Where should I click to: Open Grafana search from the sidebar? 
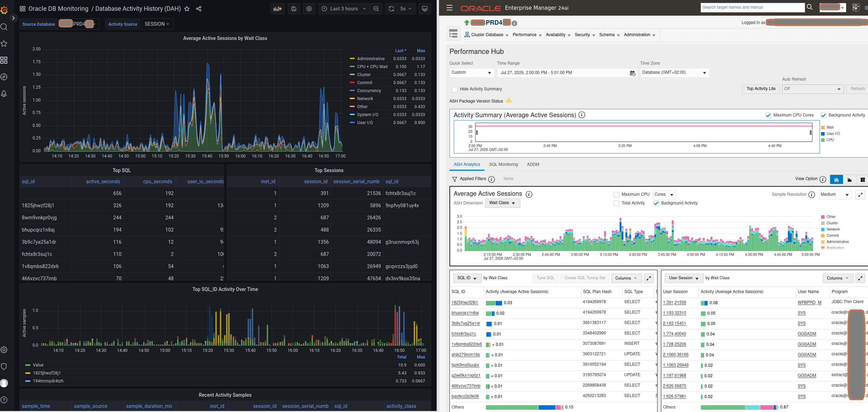click(x=4, y=27)
